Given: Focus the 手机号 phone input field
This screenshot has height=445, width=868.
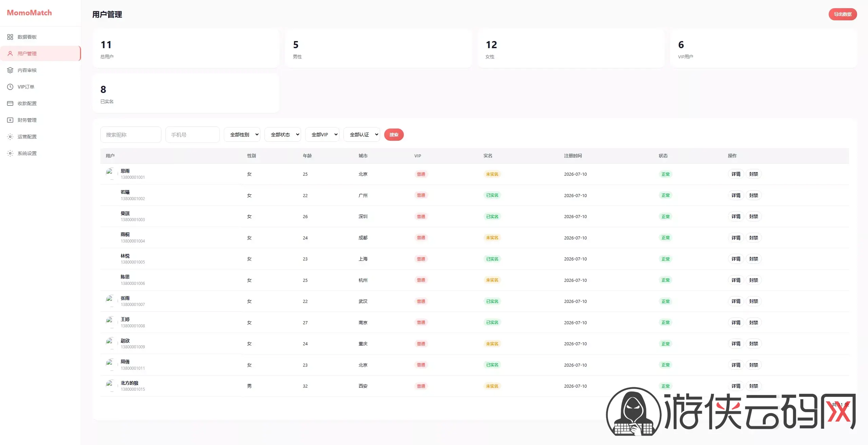Looking at the screenshot, I should [x=192, y=135].
